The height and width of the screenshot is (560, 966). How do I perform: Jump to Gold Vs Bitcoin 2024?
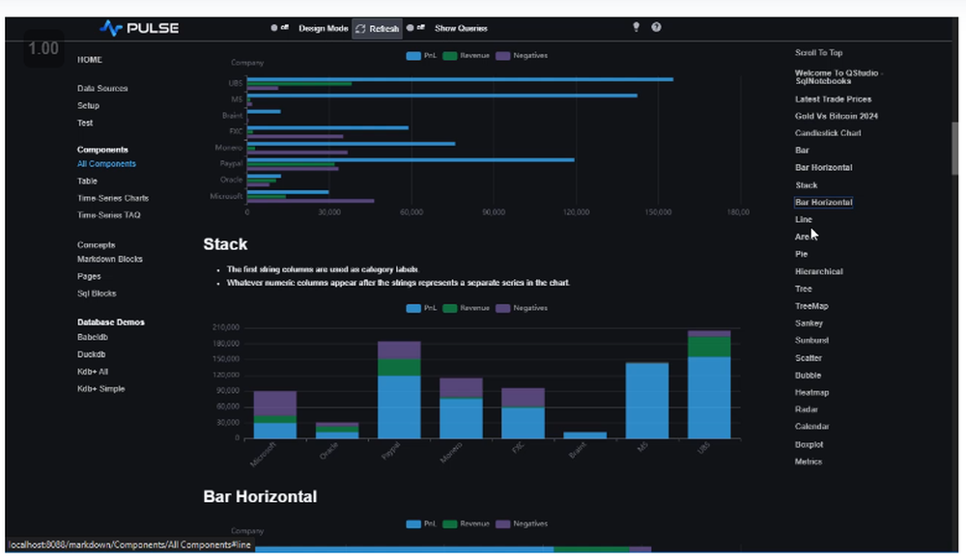click(x=836, y=116)
